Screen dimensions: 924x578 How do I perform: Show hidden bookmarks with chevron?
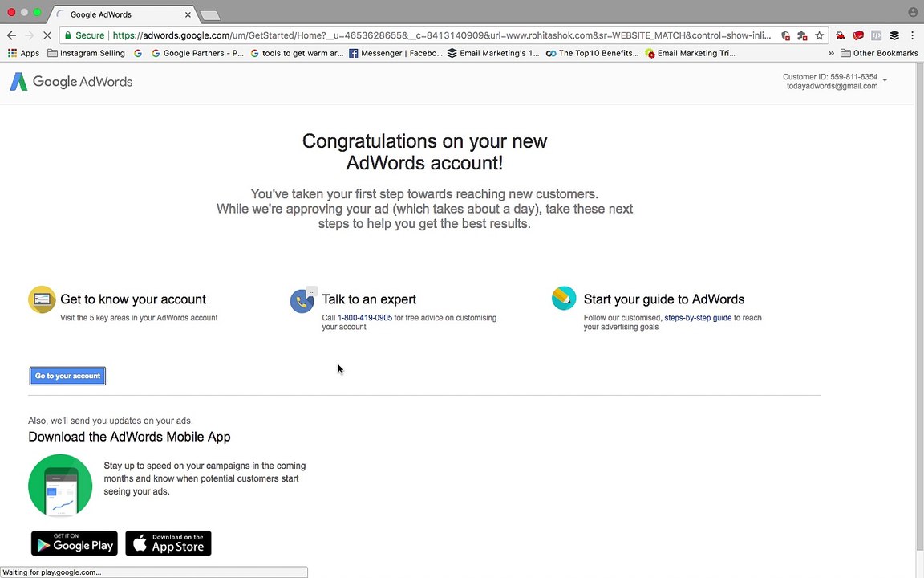click(832, 53)
